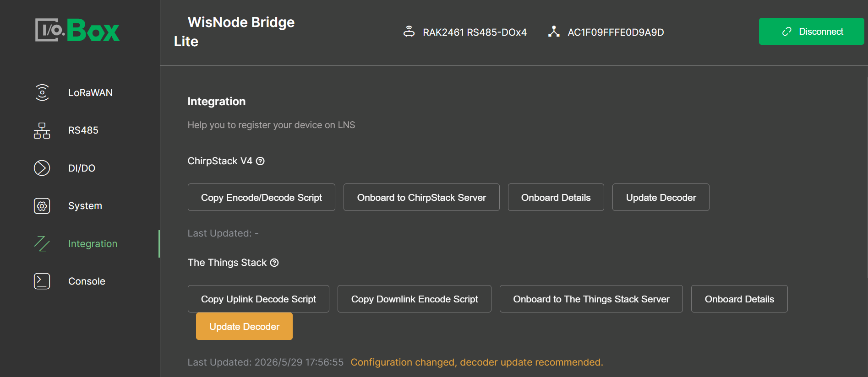Screen dimensions: 868x377
Task: View ChirpStack Onboard Details
Action: [x=556, y=197]
